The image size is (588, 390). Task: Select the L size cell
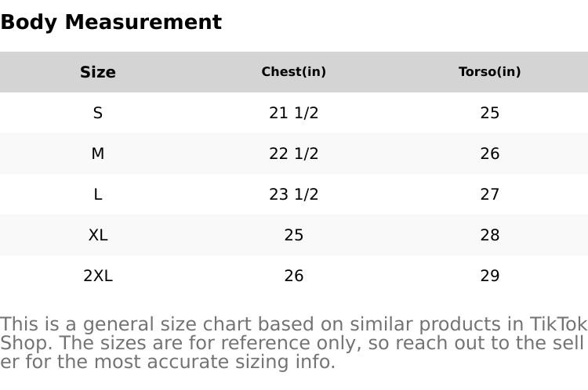(98, 194)
